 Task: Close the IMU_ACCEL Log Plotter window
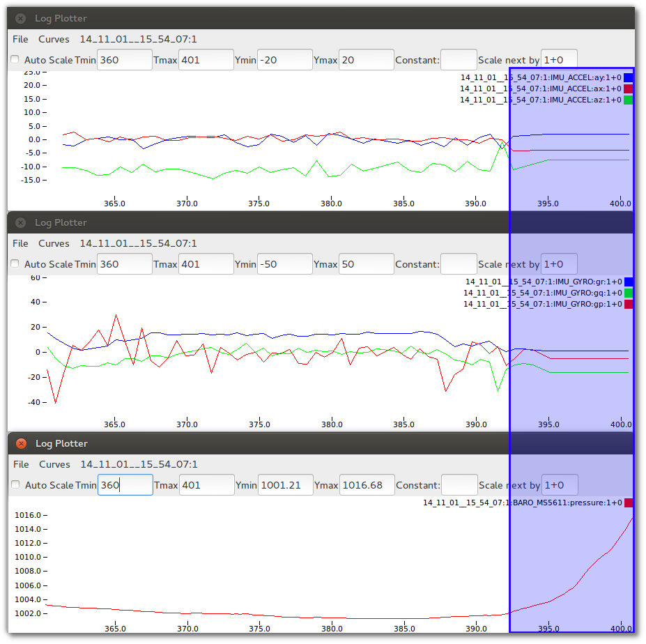point(20,18)
